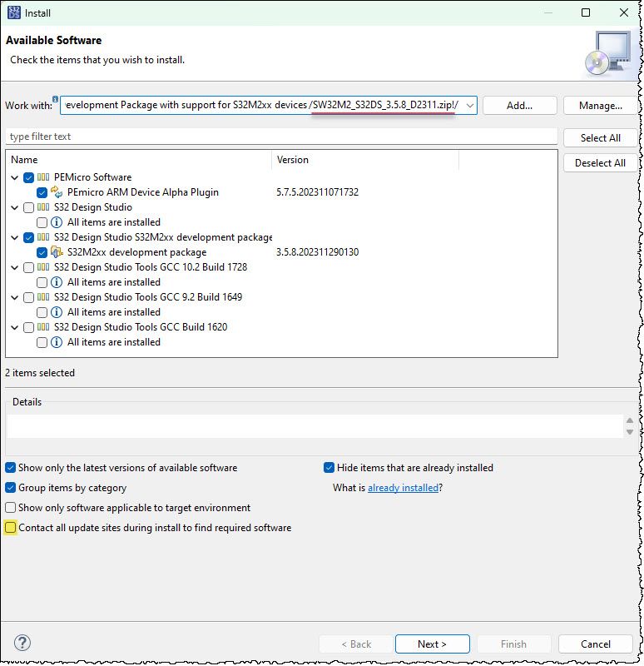Enable Contact all update sites during install

(11, 528)
